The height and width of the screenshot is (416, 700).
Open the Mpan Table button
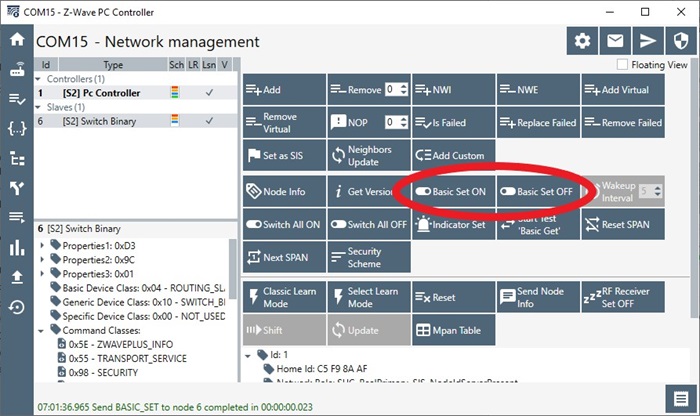coord(454,330)
